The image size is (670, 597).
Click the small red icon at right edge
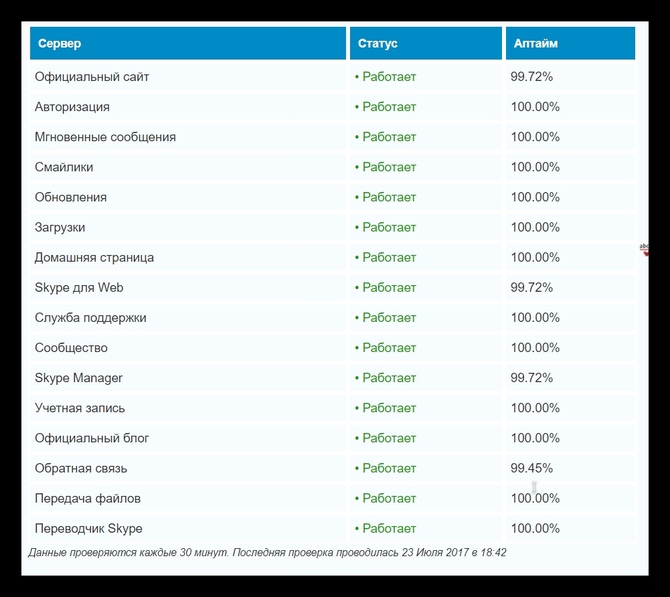[x=644, y=249]
